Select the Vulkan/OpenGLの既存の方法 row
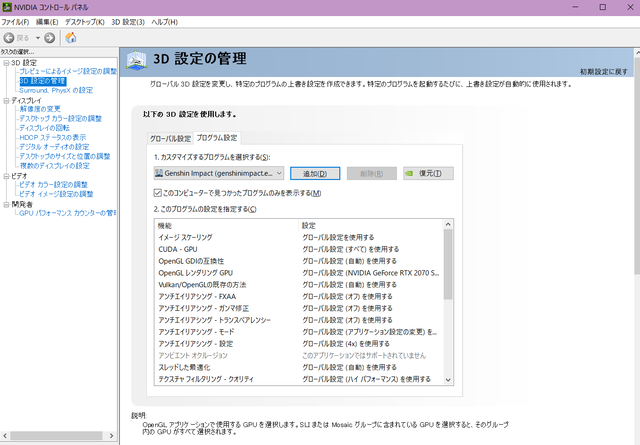The image size is (640, 445). (x=299, y=285)
